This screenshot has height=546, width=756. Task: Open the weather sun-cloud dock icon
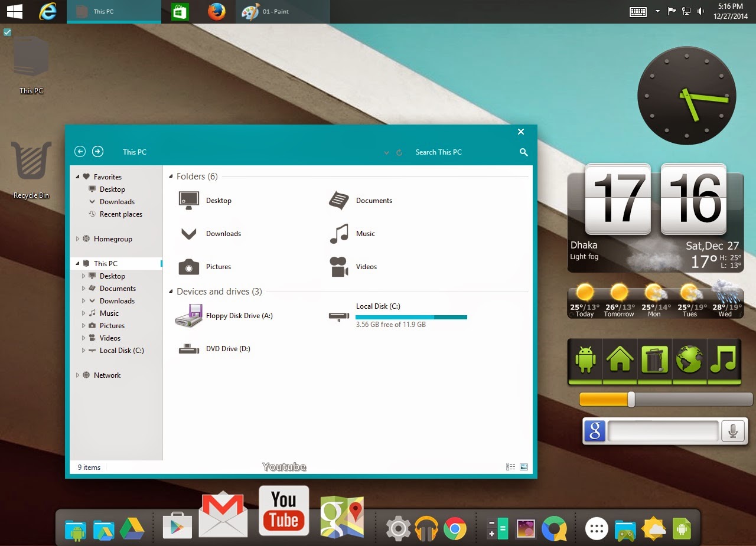click(x=654, y=528)
